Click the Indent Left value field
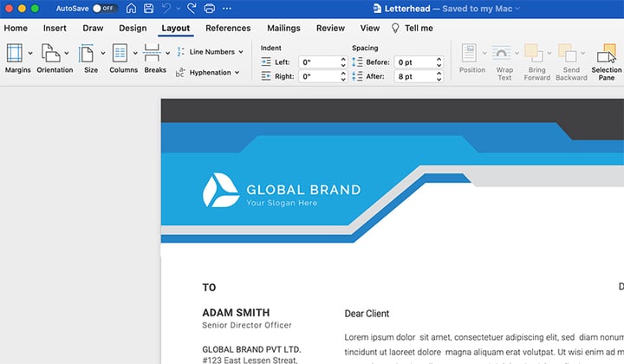Screen dimensions: 624x364 click(319, 62)
